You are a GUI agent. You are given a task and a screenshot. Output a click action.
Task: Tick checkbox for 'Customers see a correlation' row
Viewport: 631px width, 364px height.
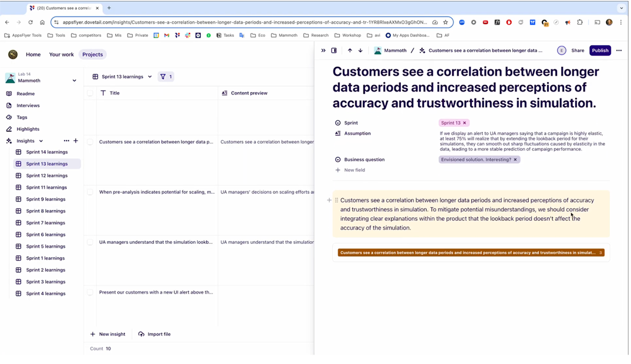tap(90, 142)
